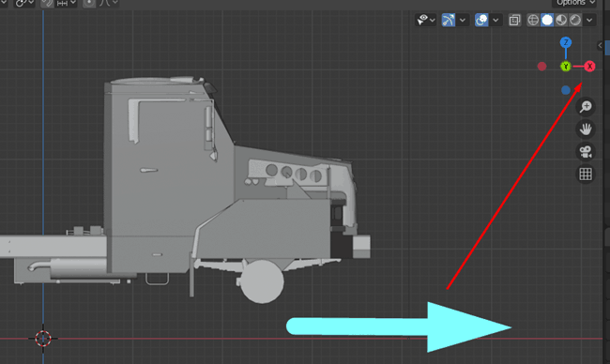610x364 pixels.
Task: Switch orthographic/perspective with the grid icon
Action: (586, 174)
